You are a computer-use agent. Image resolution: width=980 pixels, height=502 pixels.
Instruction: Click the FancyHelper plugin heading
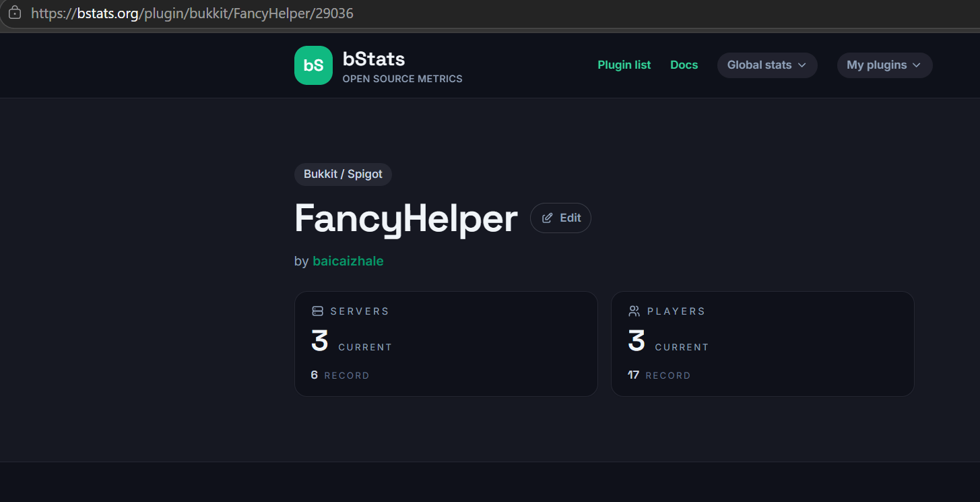[x=406, y=218]
